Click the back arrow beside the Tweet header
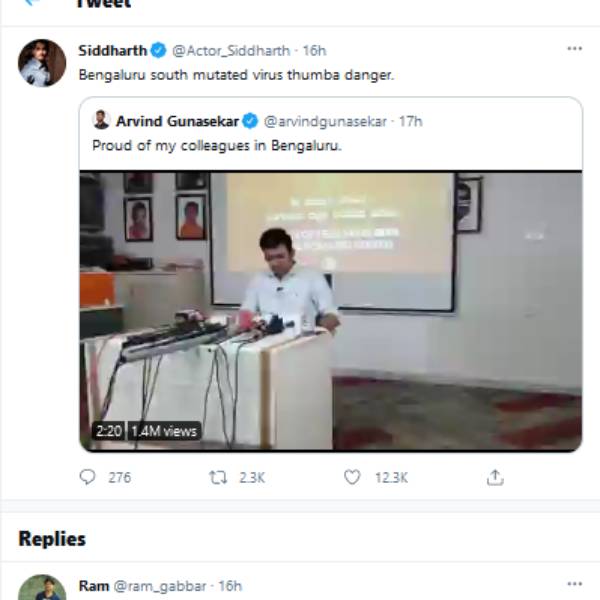This screenshot has width=600, height=600. pos(32,3)
